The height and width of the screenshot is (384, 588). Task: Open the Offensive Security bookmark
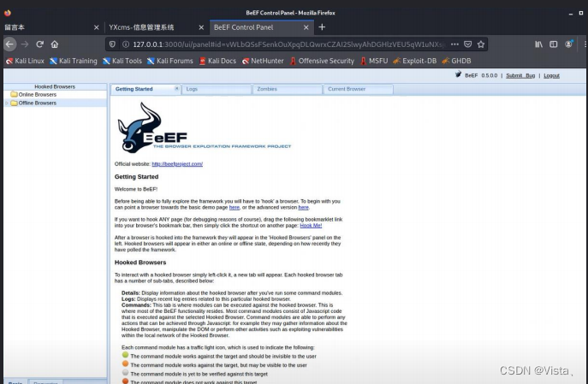[x=322, y=61]
